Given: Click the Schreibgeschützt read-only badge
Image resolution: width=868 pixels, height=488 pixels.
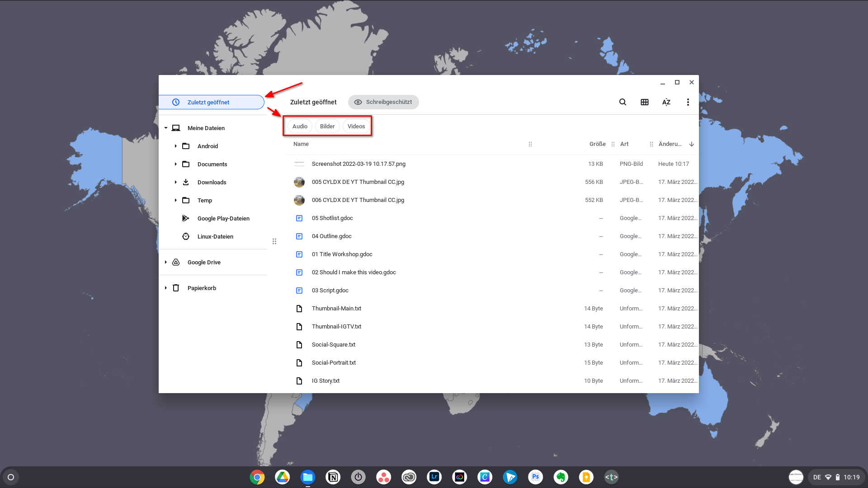Looking at the screenshot, I should tap(383, 102).
